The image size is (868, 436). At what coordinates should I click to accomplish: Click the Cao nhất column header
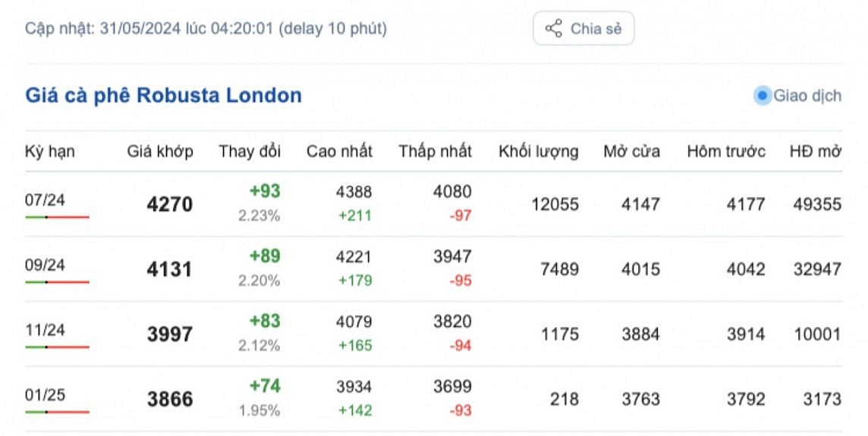pos(339,151)
